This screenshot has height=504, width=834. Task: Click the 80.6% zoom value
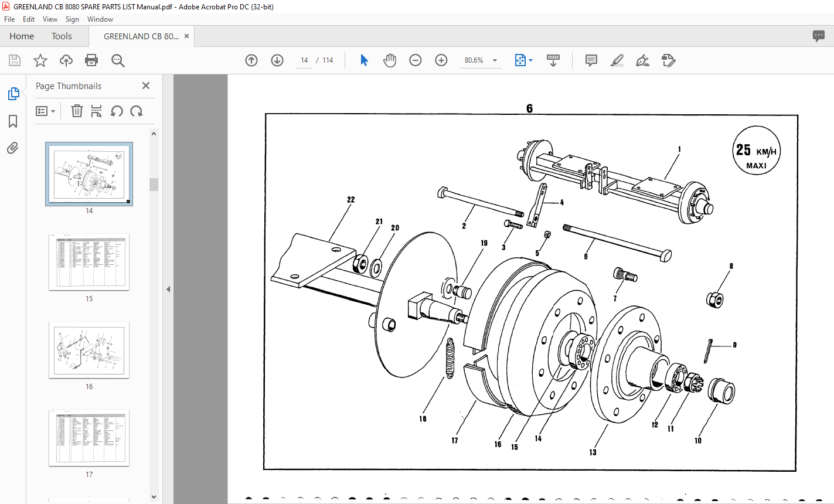474,60
